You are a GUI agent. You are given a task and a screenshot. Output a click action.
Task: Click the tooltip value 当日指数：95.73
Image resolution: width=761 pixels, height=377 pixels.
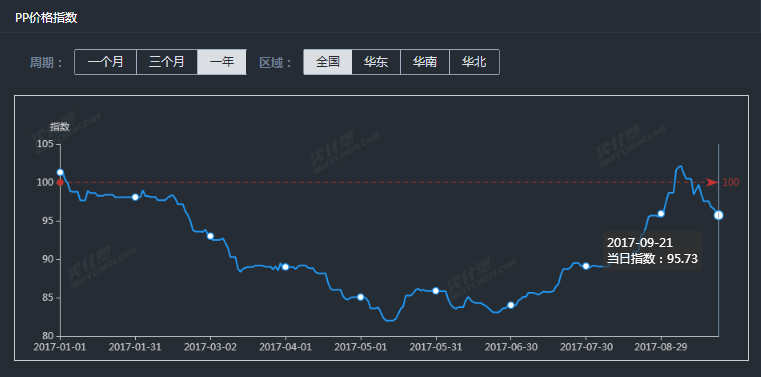click(652, 259)
